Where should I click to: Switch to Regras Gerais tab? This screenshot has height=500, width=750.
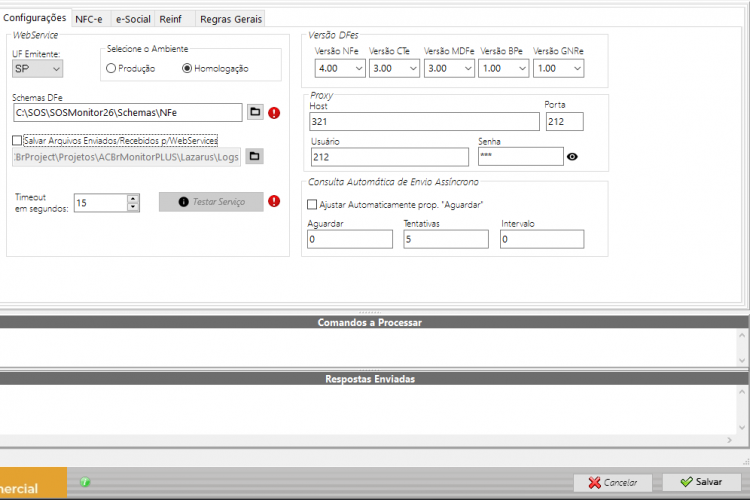pos(231,19)
